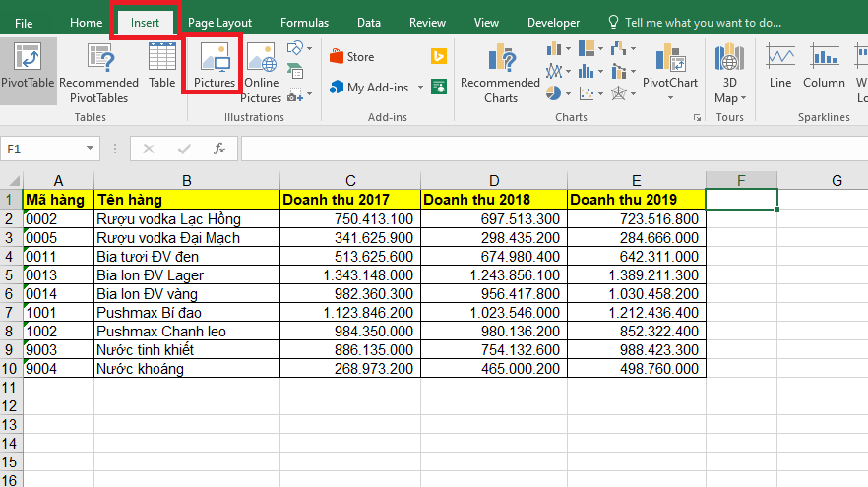Open the Bing Maps add-in

pyautogui.click(x=439, y=57)
